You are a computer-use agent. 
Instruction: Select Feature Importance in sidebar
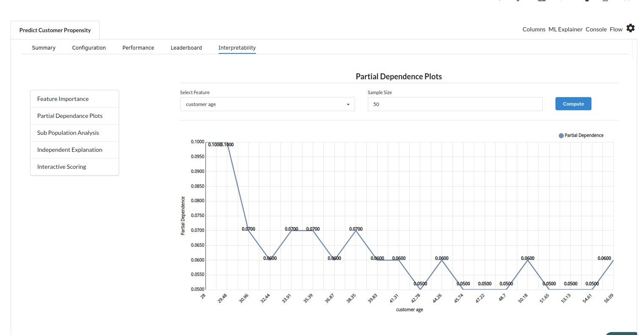click(75, 99)
